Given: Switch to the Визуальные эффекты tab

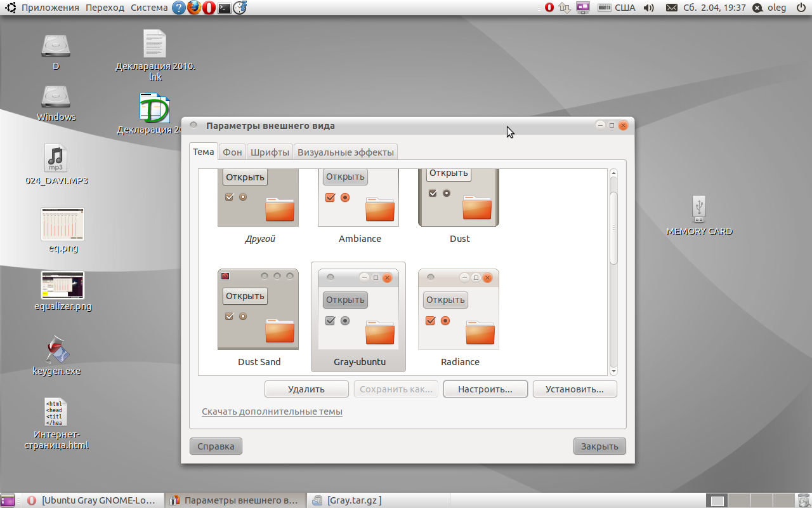Looking at the screenshot, I should [346, 152].
